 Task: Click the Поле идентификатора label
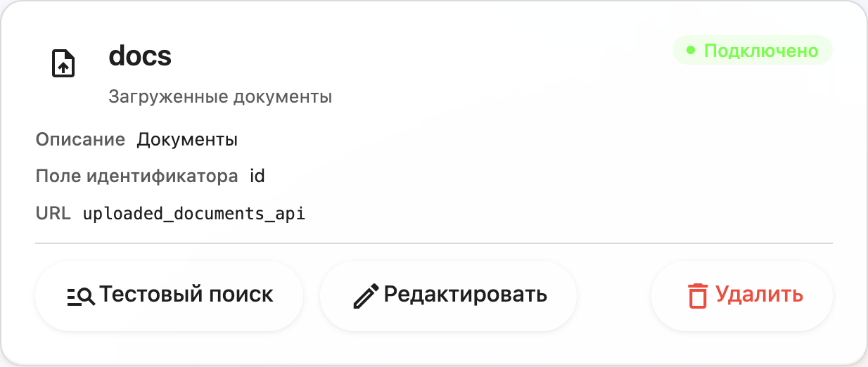point(136,176)
